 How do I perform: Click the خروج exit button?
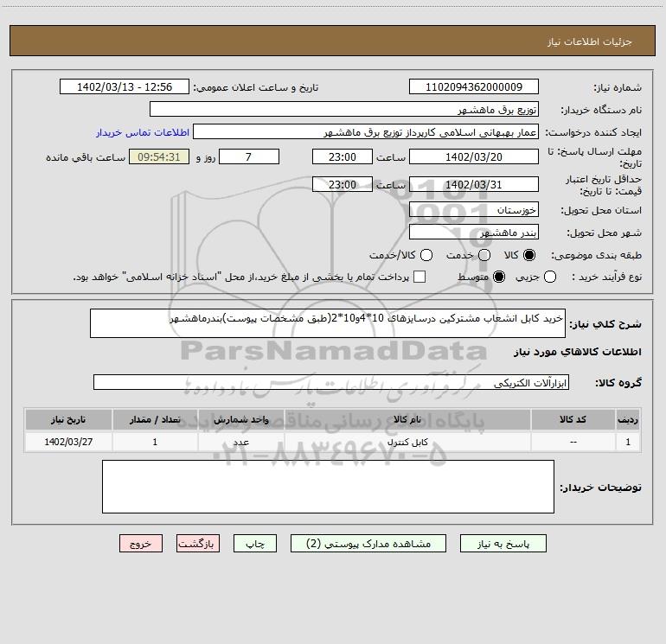tap(141, 544)
